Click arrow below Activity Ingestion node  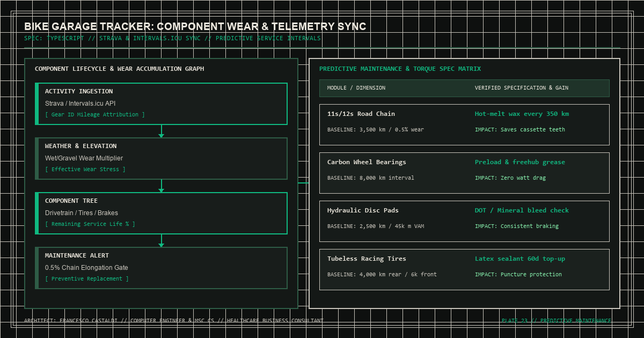click(x=161, y=131)
